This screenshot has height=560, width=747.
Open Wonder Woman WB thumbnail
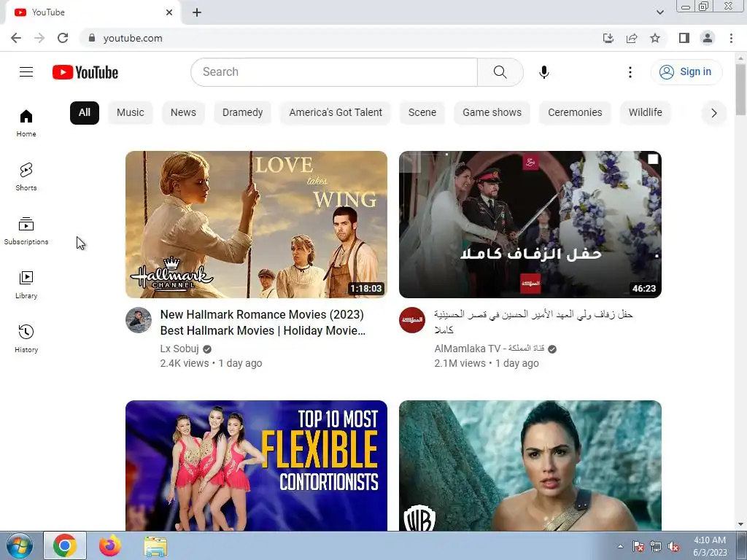tap(530, 465)
